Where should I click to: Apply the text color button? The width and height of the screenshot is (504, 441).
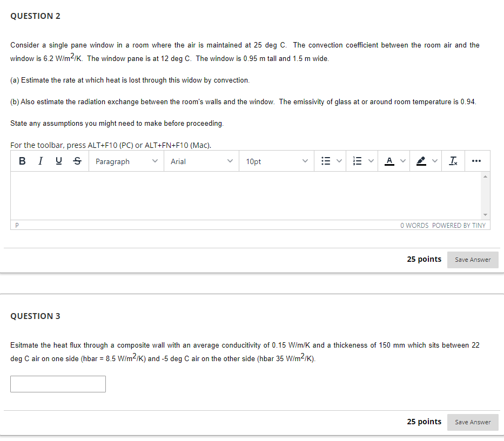tap(389, 161)
